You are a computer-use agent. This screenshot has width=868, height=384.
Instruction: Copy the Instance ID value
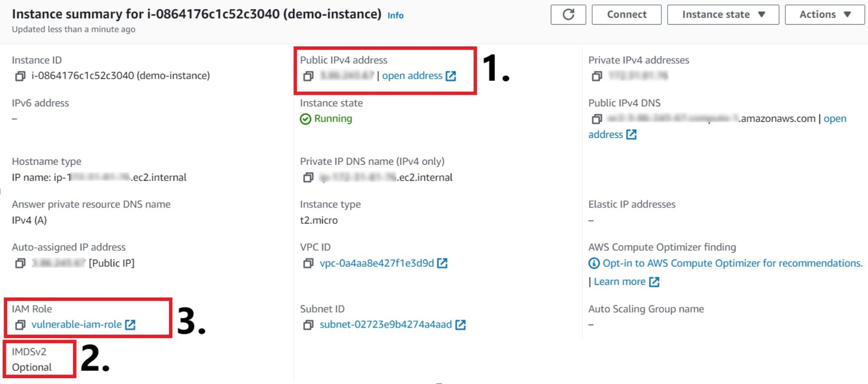20,76
